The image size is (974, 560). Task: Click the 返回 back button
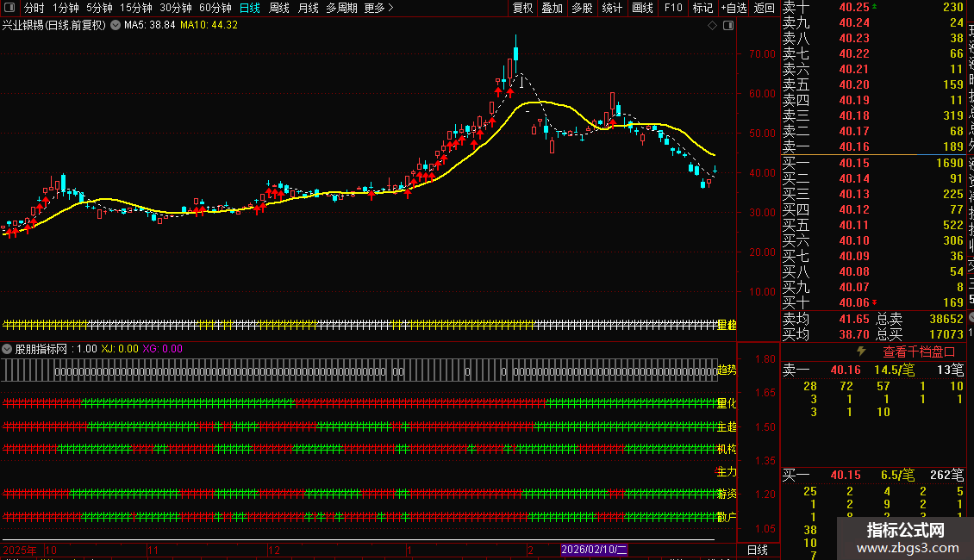click(764, 8)
